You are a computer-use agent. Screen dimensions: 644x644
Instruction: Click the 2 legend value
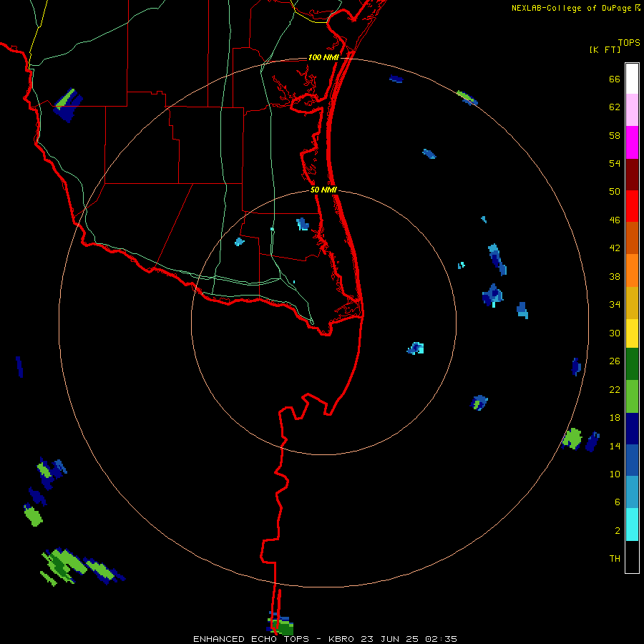(617, 531)
